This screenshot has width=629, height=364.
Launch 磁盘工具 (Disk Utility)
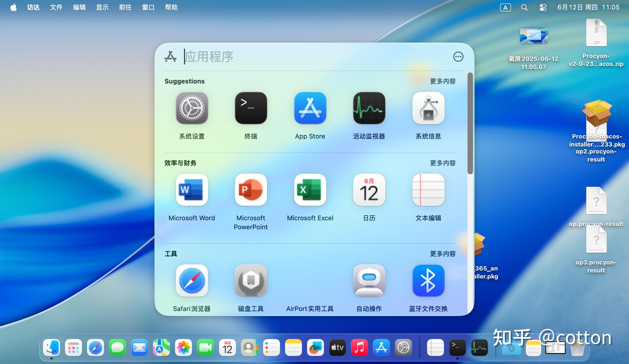click(x=251, y=280)
